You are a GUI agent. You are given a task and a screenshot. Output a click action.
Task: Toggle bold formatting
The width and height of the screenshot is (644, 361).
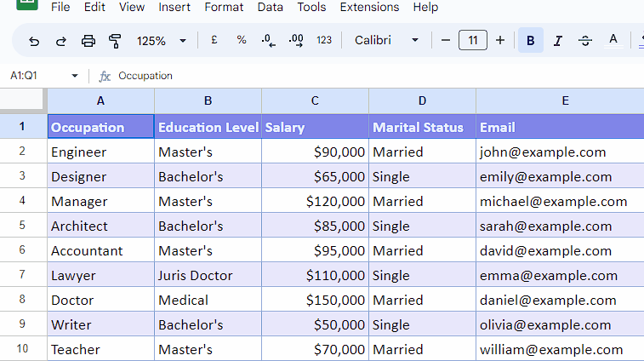tap(531, 40)
